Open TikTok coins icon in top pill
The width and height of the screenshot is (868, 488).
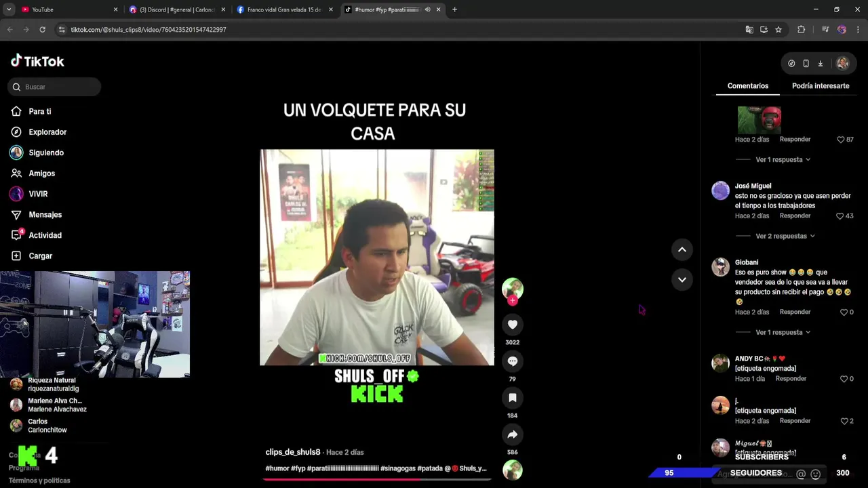tap(791, 64)
